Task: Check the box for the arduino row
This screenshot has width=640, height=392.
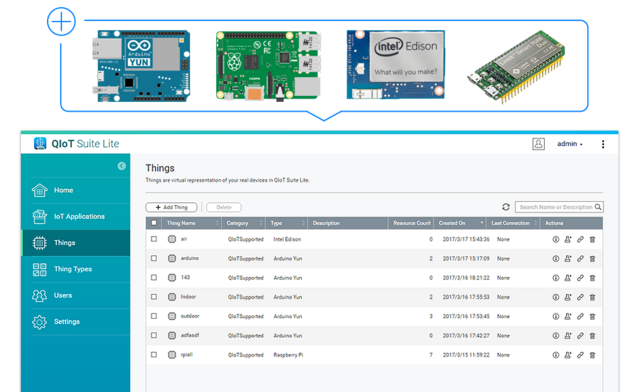Action: 154,258
